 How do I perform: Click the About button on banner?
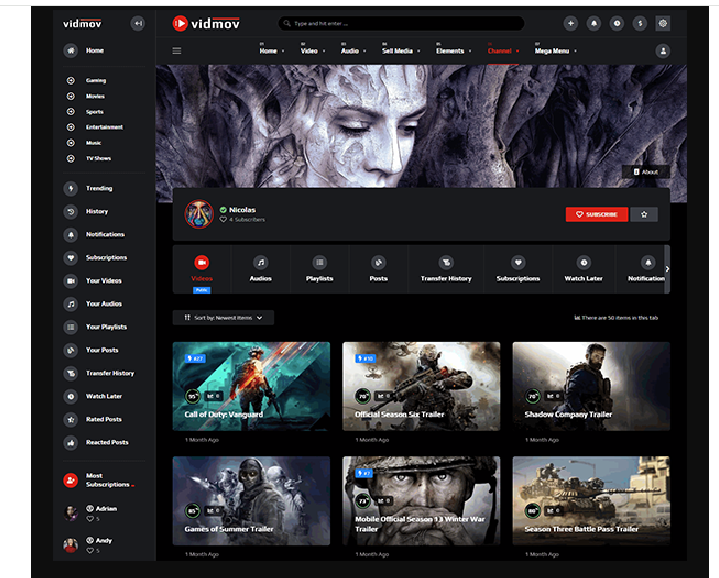pyautogui.click(x=646, y=172)
